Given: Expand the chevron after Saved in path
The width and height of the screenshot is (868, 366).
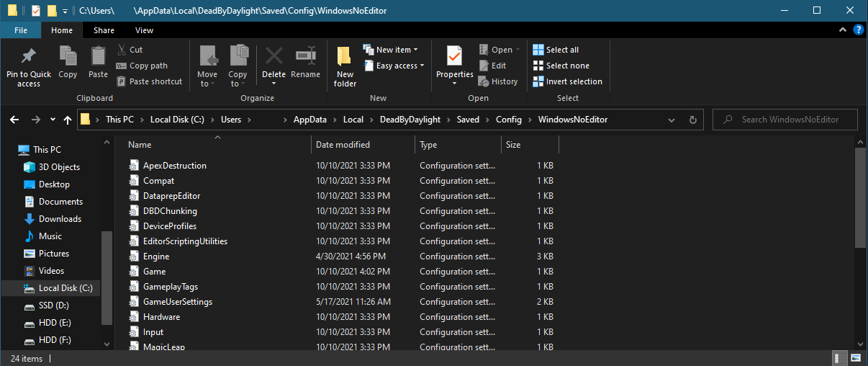Looking at the screenshot, I should [x=487, y=120].
